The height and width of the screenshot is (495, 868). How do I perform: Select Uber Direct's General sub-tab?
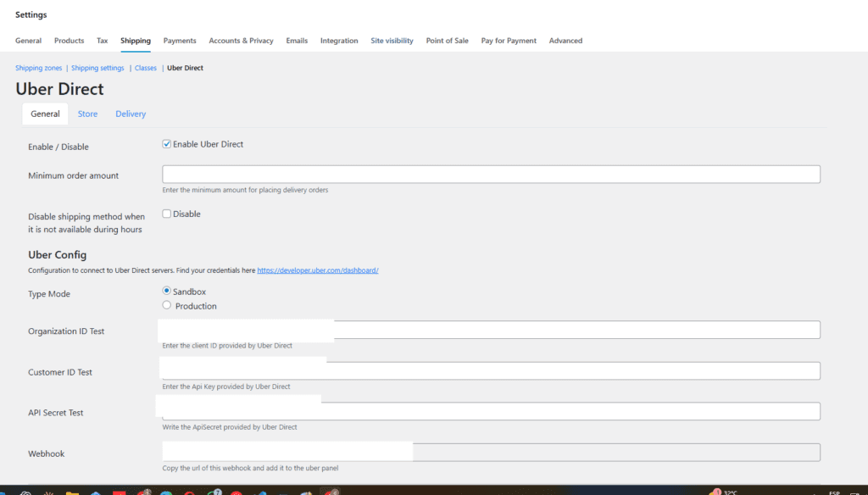tap(46, 114)
